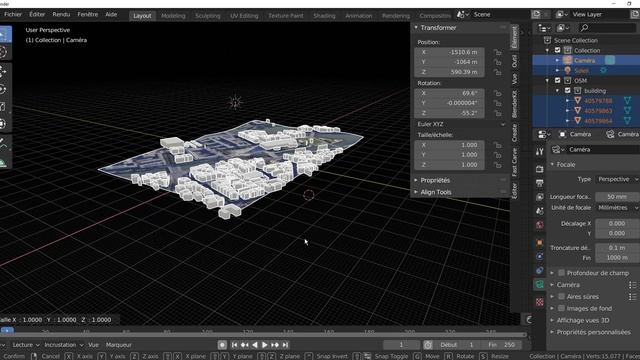Click the Position X value field
The height and width of the screenshot is (360, 640).
click(449, 52)
